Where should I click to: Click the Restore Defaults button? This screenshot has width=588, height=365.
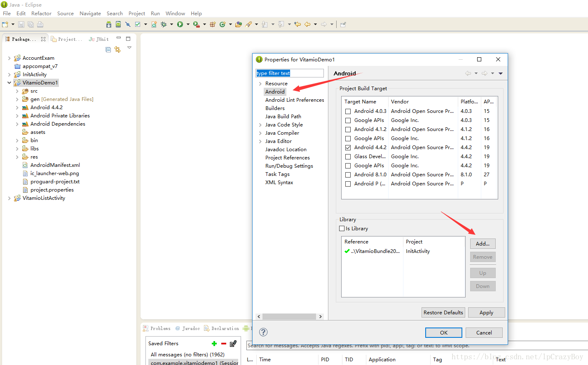point(443,313)
